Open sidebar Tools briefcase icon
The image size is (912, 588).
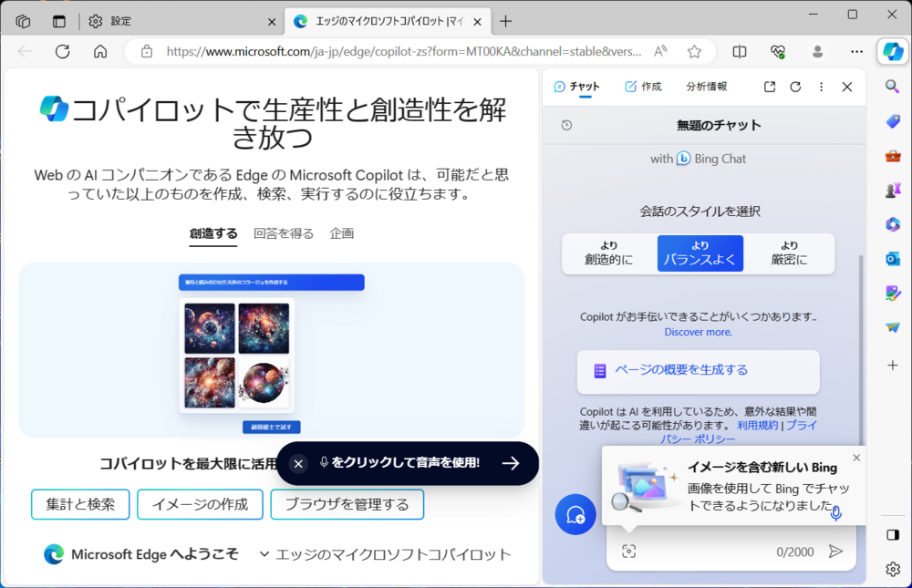point(893,156)
